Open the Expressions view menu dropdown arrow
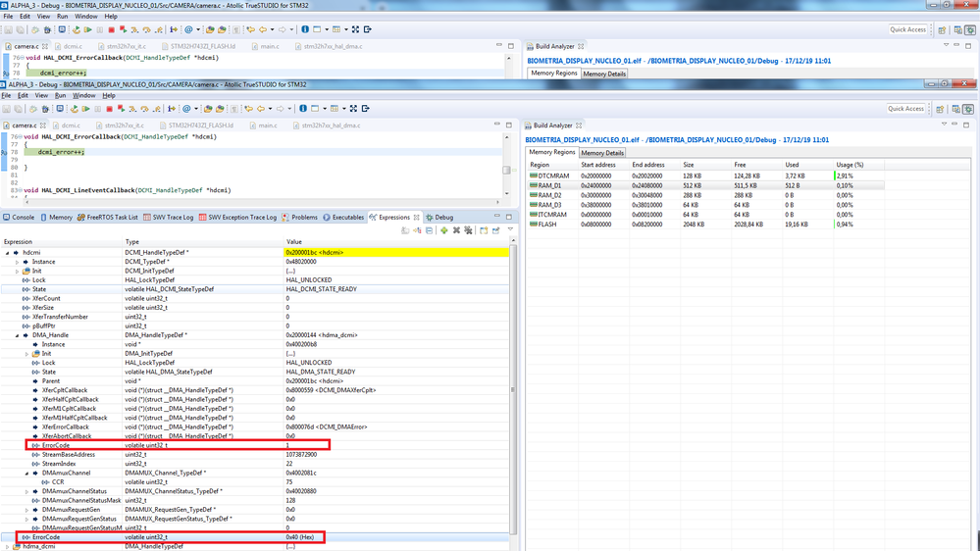 pyautogui.click(x=510, y=229)
